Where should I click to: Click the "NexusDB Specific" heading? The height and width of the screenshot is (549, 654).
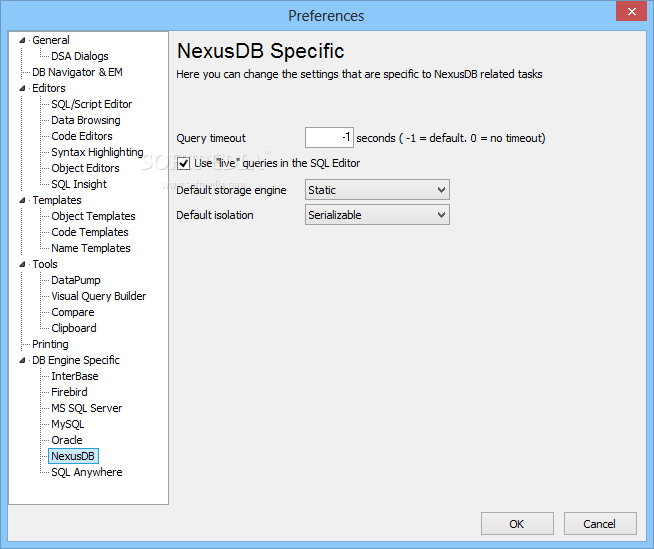click(261, 51)
